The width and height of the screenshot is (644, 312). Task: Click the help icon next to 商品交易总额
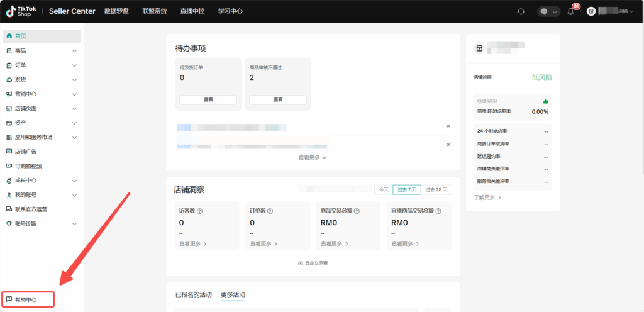click(357, 211)
